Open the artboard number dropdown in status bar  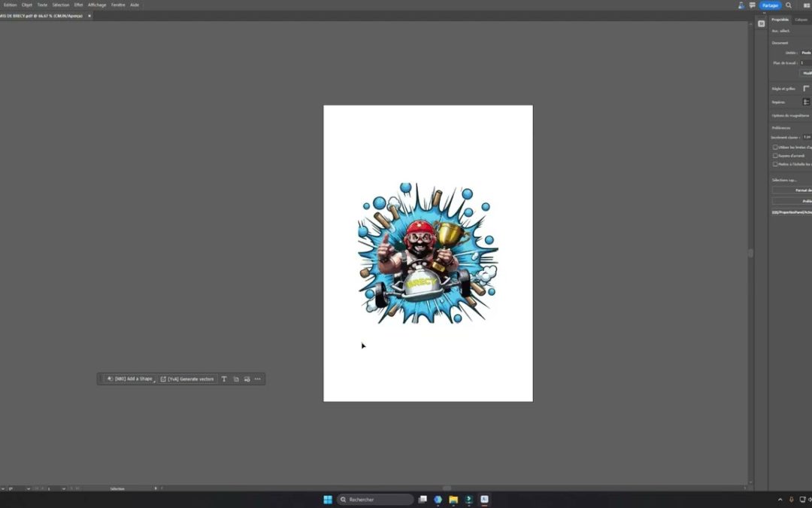tap(64, 488)
